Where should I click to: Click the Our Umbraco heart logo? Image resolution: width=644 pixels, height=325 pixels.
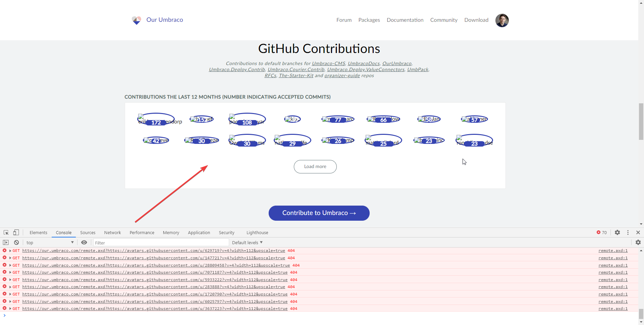[137, 20]
